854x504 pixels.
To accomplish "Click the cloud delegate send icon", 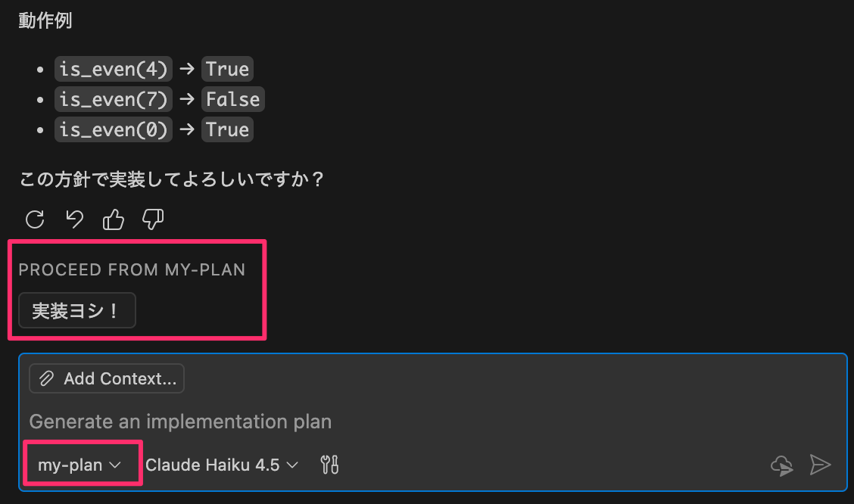I will 781,465.
